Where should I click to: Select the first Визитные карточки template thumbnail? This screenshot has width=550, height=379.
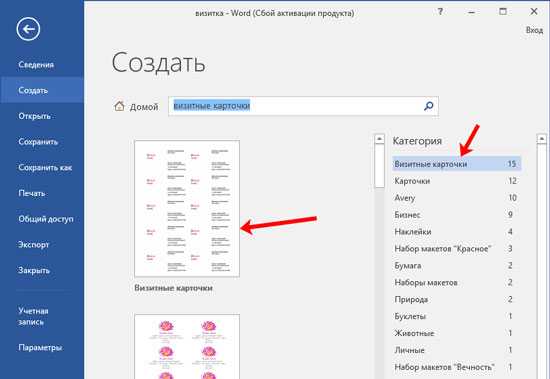click(x=187, y=208)
